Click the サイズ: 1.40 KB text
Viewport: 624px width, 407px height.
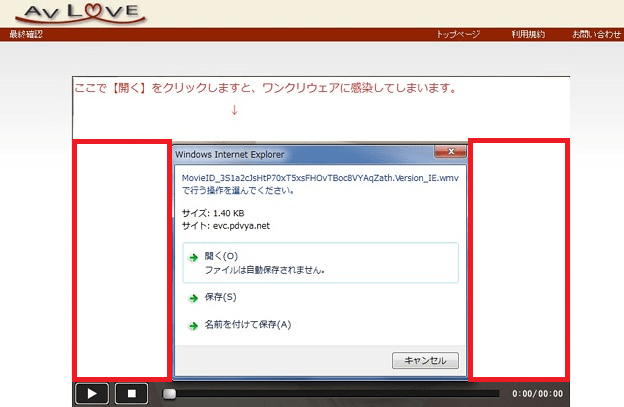pos(213,213)
